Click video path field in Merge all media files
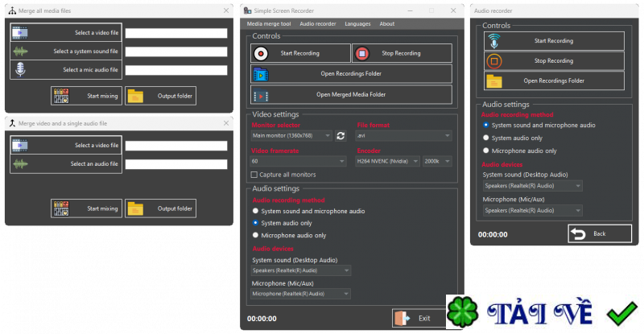This screenshot has width=644, height=334. click(176, 33)
